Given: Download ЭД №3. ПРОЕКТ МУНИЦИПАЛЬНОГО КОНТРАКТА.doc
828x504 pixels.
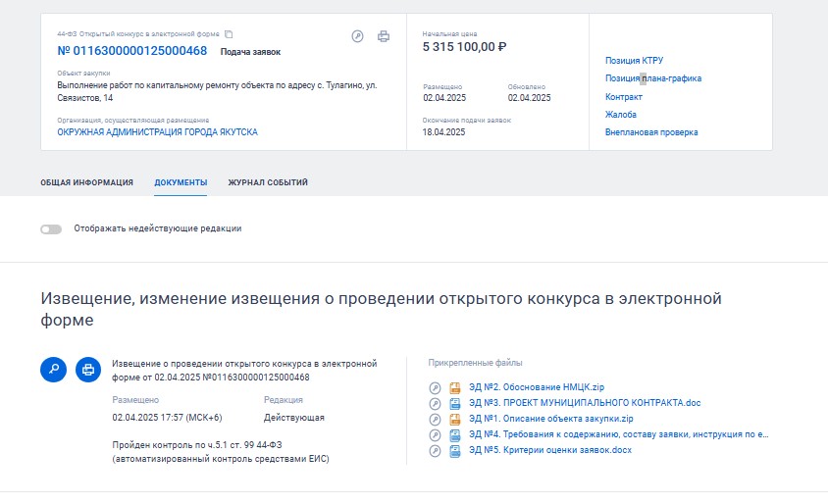Looking at the screenshot, I should [585, 403].
